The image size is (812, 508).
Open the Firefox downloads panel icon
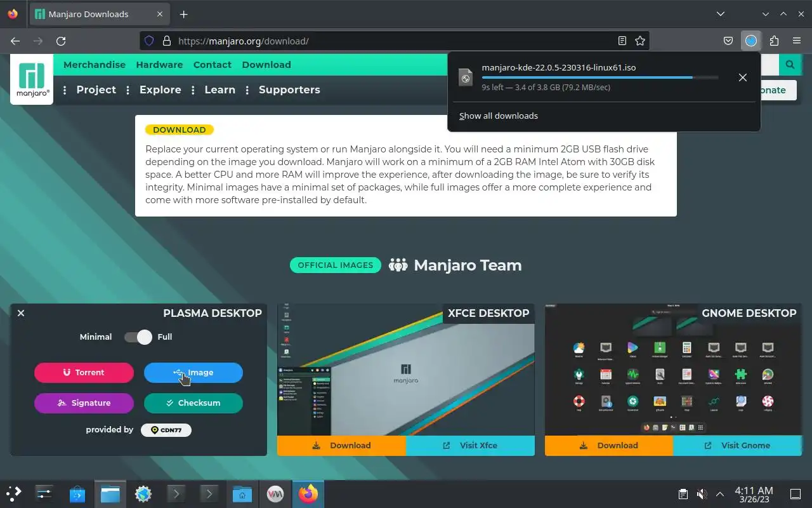click(x=751, y=41)
